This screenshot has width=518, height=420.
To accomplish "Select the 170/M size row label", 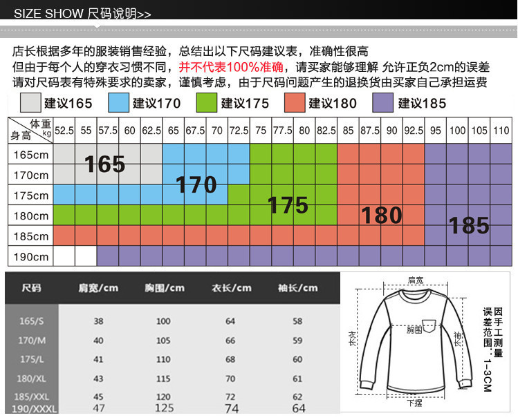I will pos(32,340).
